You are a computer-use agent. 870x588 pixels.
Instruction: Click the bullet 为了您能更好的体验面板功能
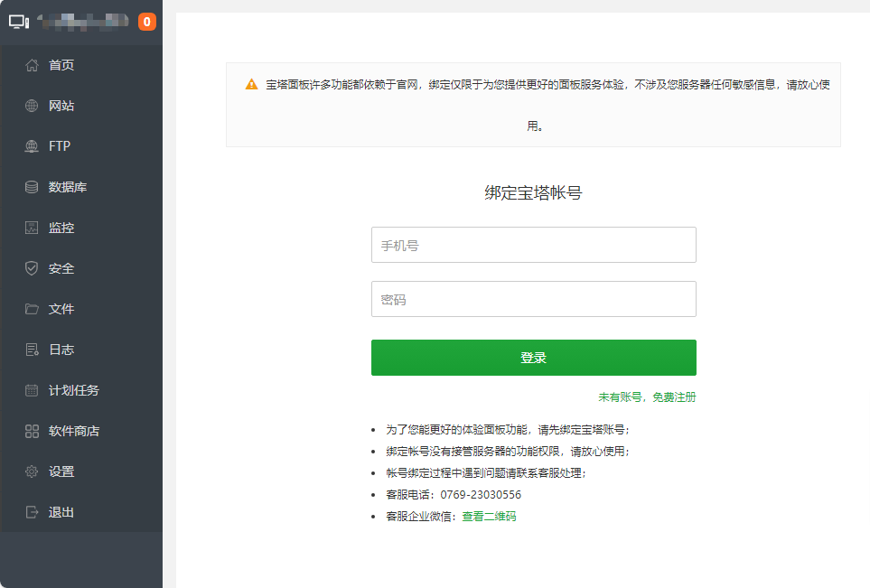(x=508, y=430)
